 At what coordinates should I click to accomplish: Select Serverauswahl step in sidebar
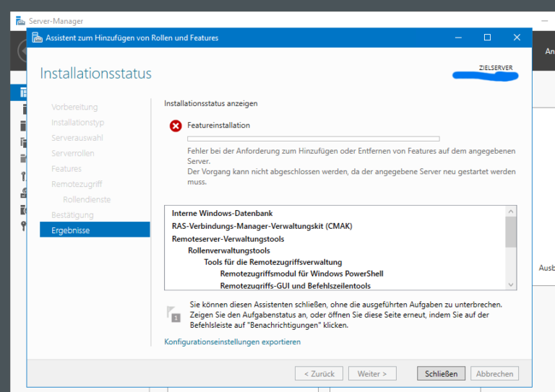[x=77, y=138]
